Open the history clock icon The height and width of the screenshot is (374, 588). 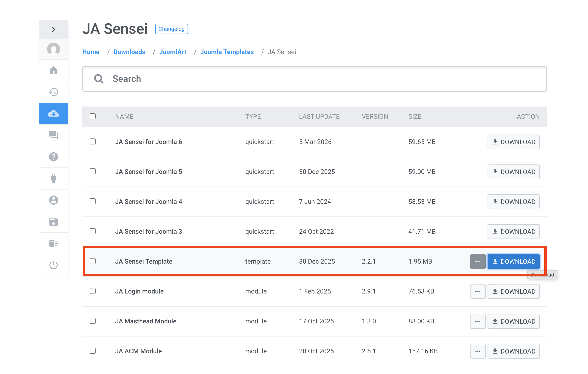click(54, 92)
